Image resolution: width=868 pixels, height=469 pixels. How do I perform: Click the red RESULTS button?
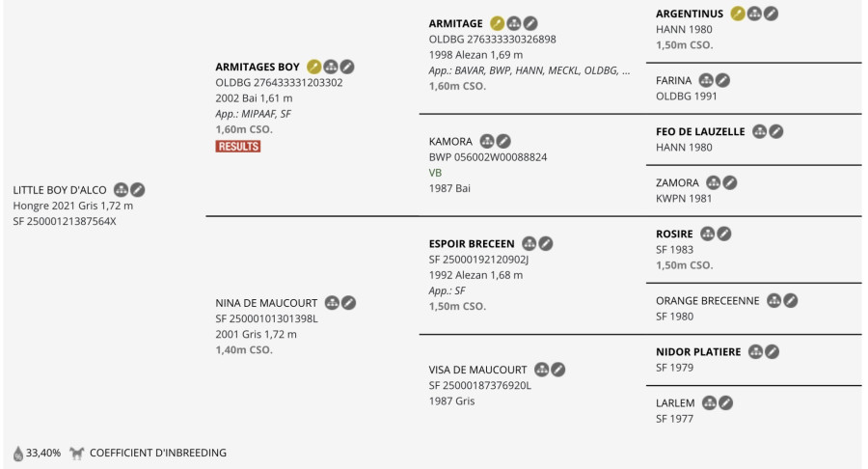[x=238, y=146]
